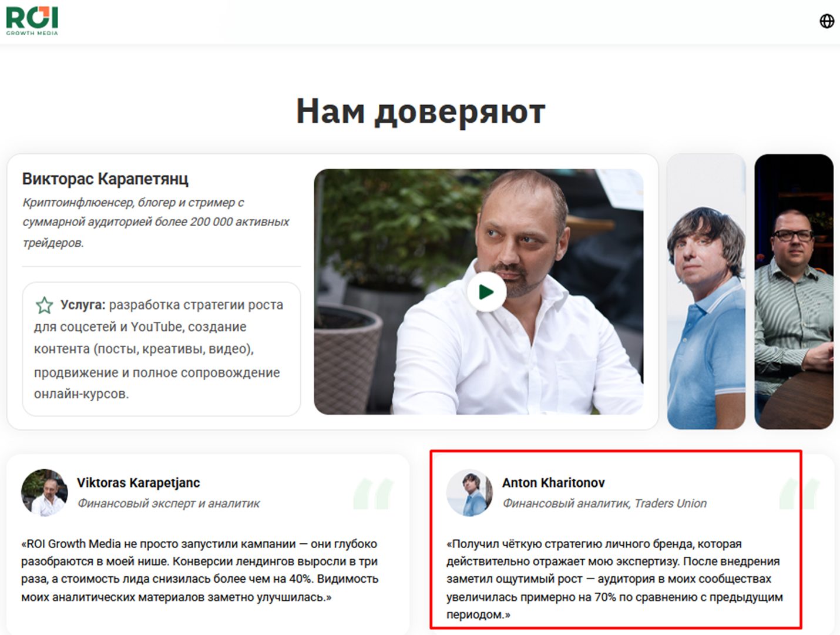The image size is (840, 635).
Task: Click the name 'Викторас Карапетянц'
Action: click(x=105, y=179)
